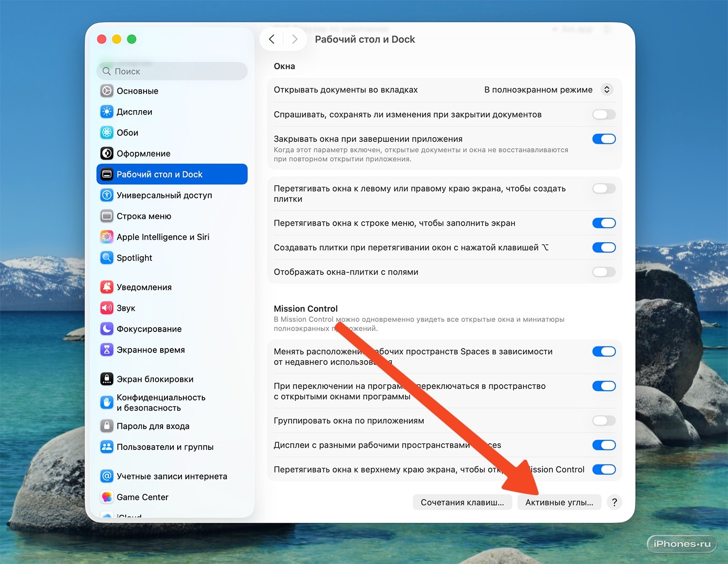Enable Группировать окна по приложениям
The width and height of the screenshot is (728, 564).
coord(604,420)
